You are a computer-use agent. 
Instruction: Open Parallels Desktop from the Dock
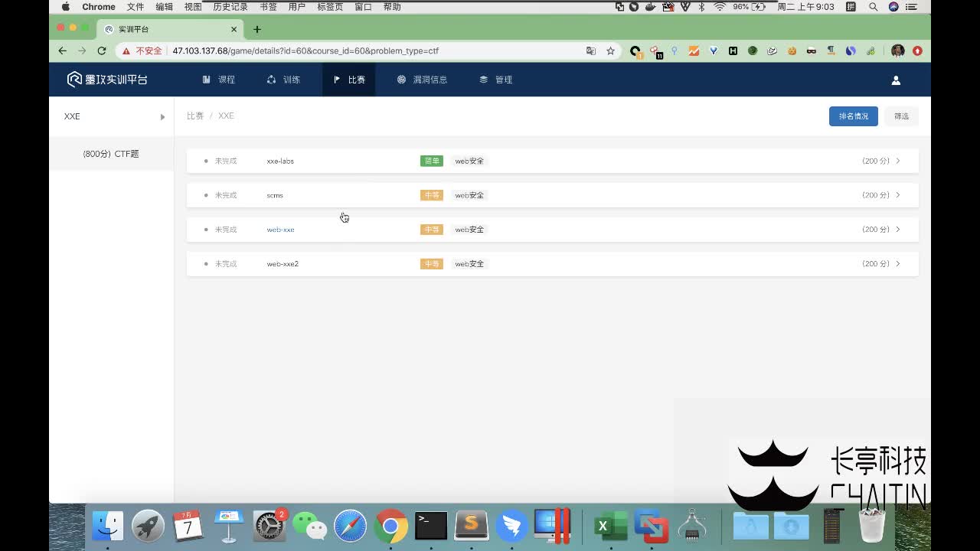(553, 527)
